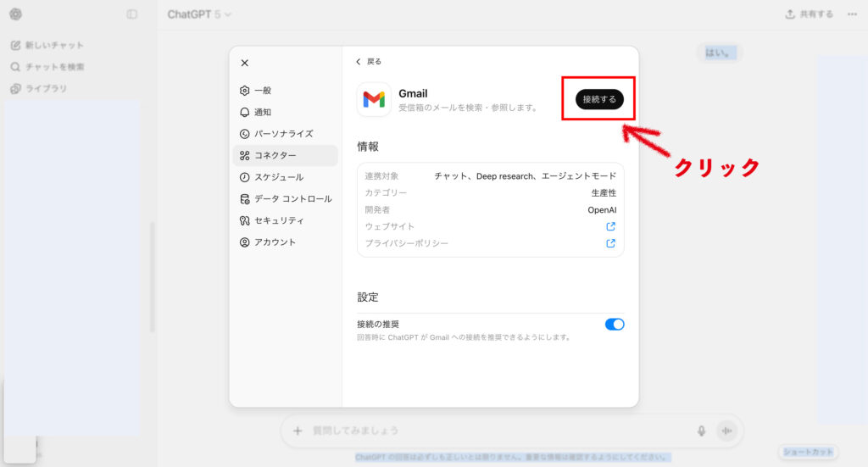Click the Gmail logo icon
This screenshot has height=467, width=868.
pyautogui.click(x=374, y=100)
